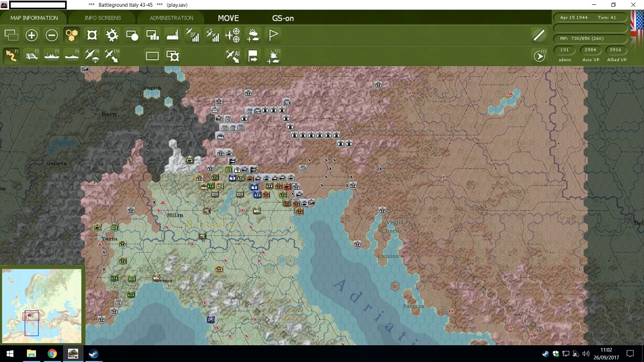Click the single-plane signal-bars icon
Viewport: 644px width, 362px height.
click(x=193, y=35)
